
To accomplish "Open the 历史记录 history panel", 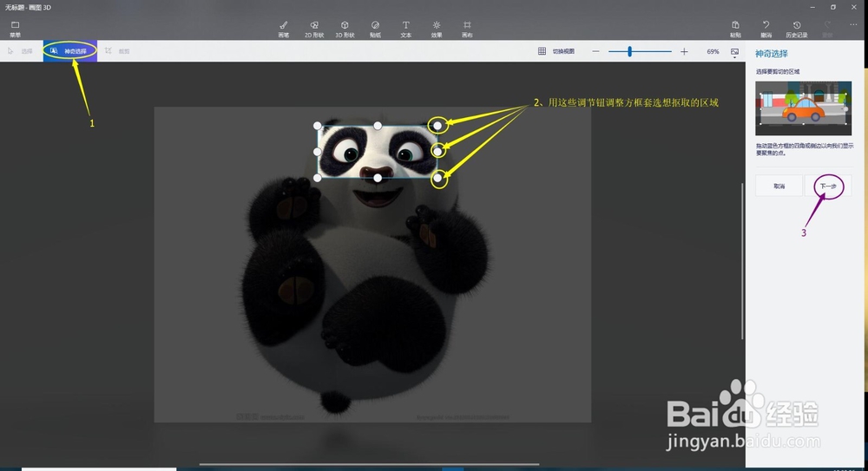I will [797, 29].
